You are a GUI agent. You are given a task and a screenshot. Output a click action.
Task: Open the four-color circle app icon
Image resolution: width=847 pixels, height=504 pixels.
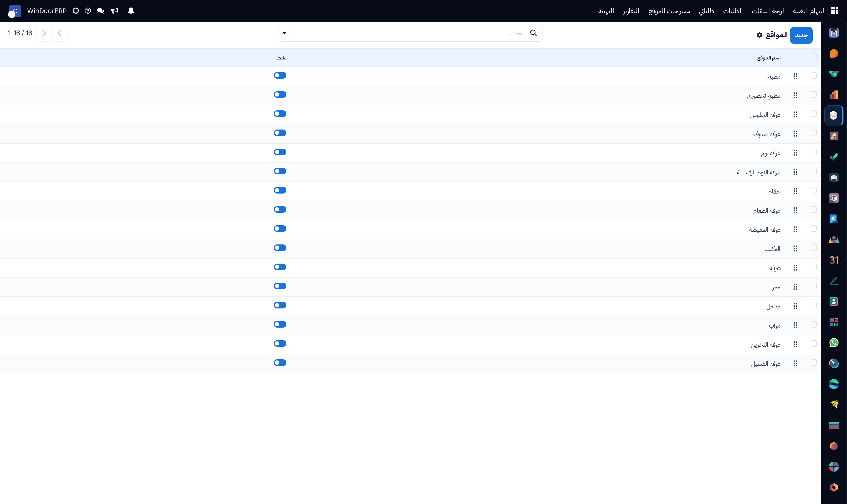coord(834,467)
